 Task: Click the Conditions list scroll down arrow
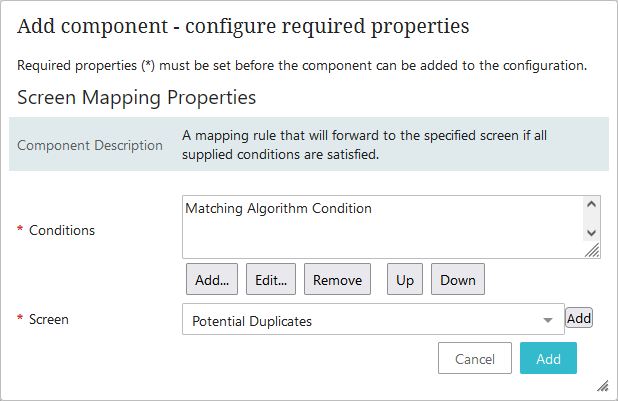click(591, 233)
